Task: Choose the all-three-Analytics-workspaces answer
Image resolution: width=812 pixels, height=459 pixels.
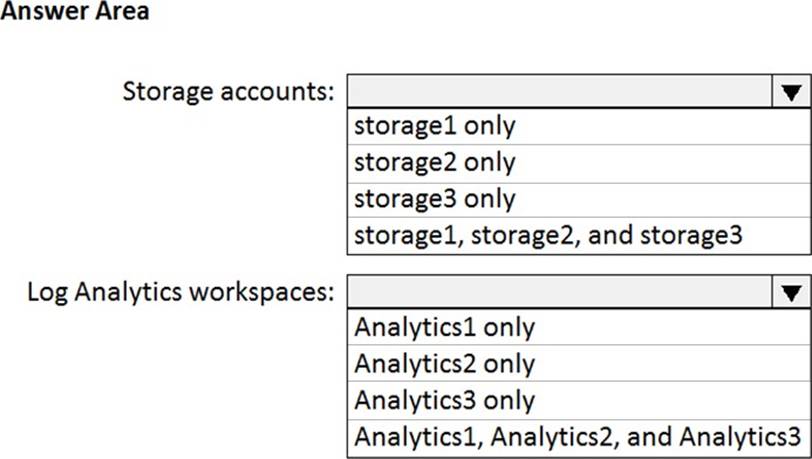Action: pos(577,437)
